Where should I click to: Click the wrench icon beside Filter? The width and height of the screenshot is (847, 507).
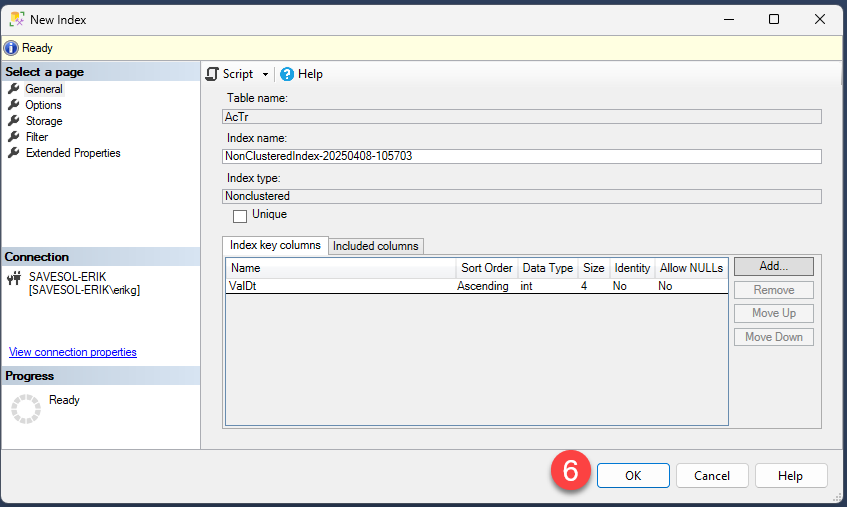pos(14,137)
